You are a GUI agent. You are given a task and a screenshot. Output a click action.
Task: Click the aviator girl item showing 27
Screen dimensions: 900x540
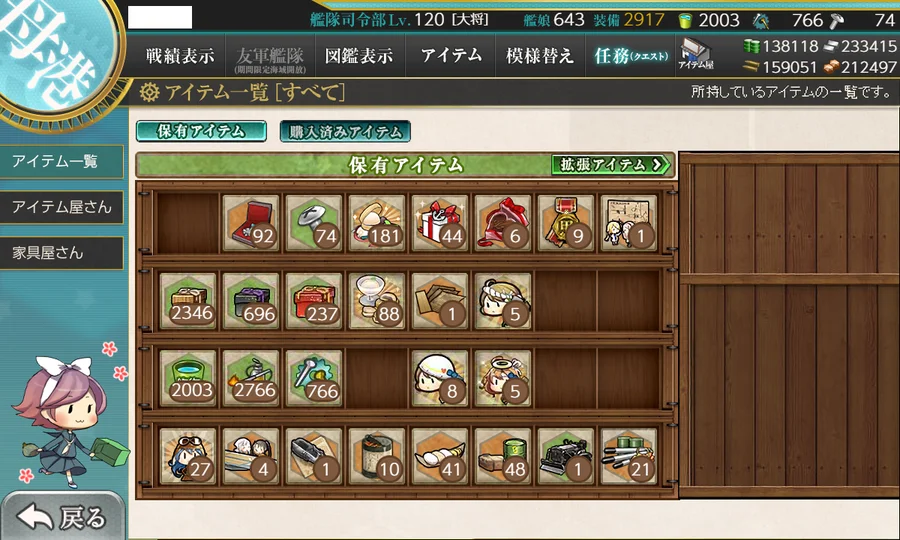pyautogui.click(x=188, y=456)
